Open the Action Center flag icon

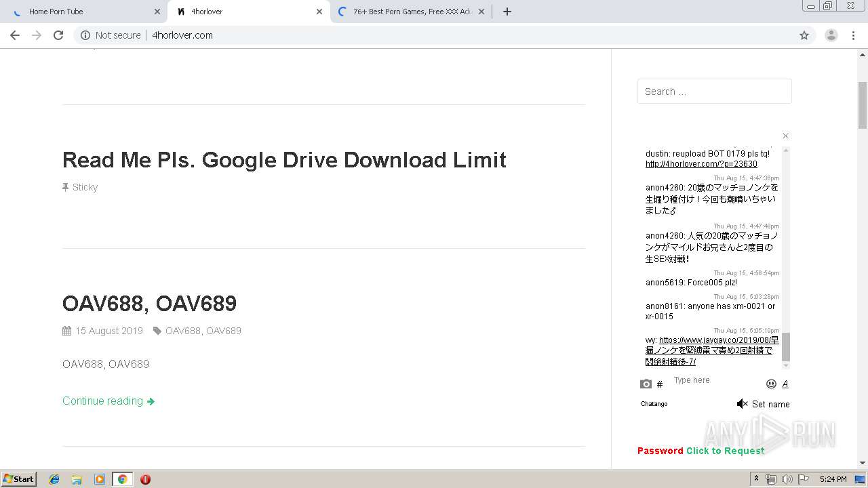[804, 479]
